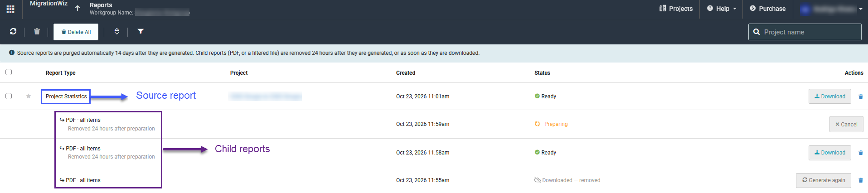Click the Project Statistics report type

point(66,96)
